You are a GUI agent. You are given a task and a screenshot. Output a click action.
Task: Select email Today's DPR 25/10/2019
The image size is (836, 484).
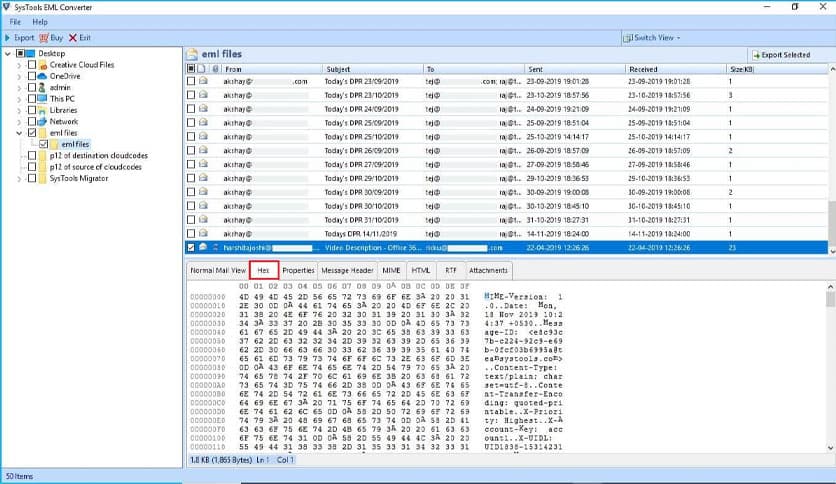(x=507, y=136)
